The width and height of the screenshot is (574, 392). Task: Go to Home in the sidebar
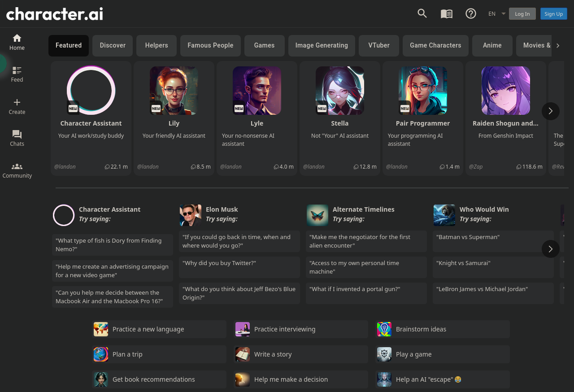tap(17, 42)
